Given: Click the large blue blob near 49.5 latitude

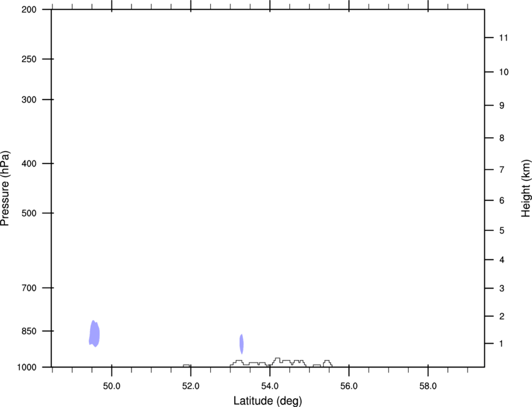Looking at the screenshot, I should point(95,334).
